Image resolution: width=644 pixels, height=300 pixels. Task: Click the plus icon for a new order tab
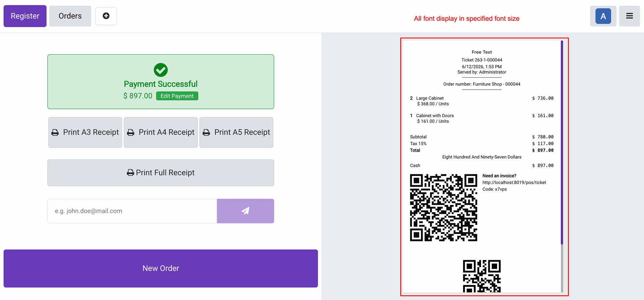pyautogui.click(x=106, y=16)
